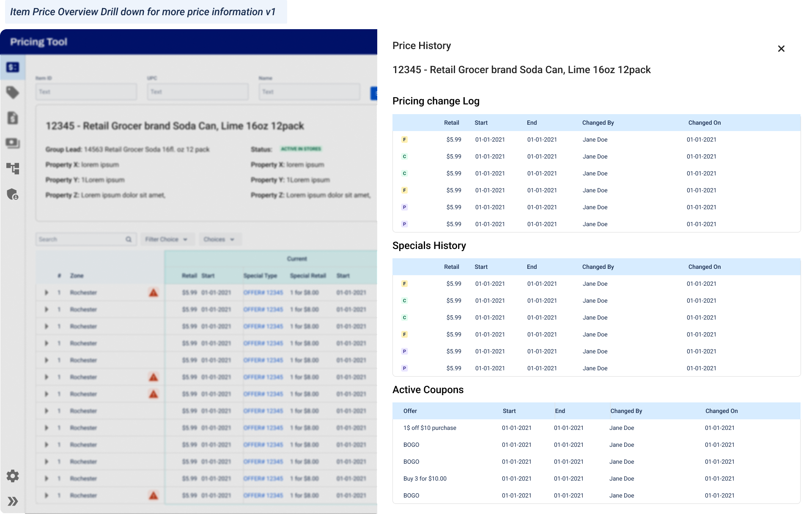Screen dimensions: 812x514
Task: Sort Specials History by Retail column
Action: click(451, 267)
